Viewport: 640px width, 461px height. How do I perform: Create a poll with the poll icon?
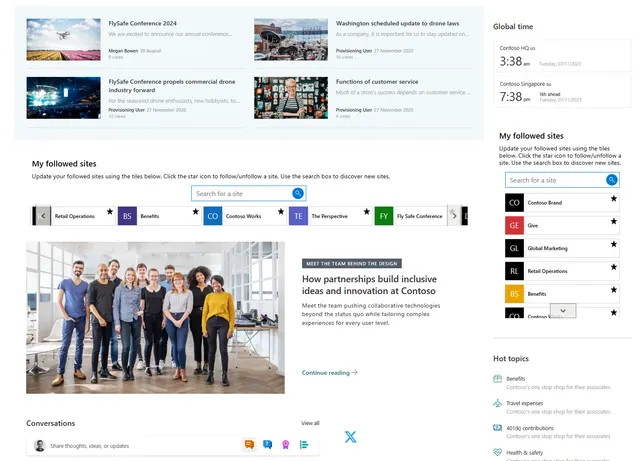click(x=304, y=445)
